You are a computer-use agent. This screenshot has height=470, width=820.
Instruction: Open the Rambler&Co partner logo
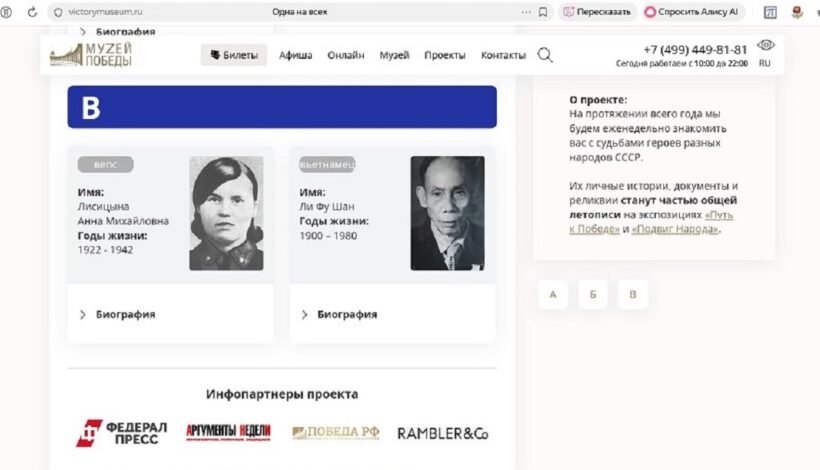coord(442,433)
